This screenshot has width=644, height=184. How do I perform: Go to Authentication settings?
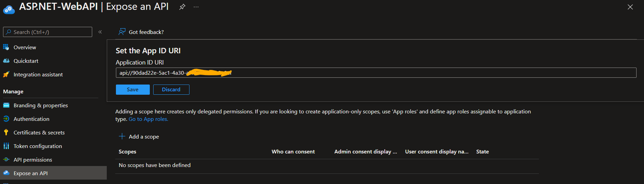click(32, 119)
